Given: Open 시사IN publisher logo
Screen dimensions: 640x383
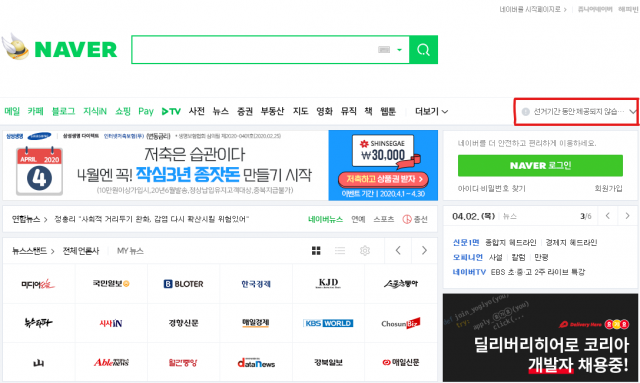Looking at the screenshot, I should [x=111, y=323].
